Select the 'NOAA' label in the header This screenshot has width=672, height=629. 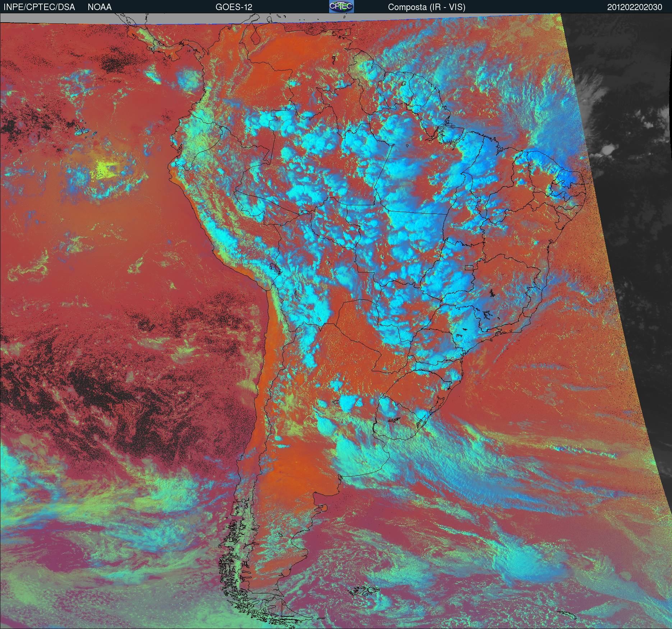click(x=100, y=7)
